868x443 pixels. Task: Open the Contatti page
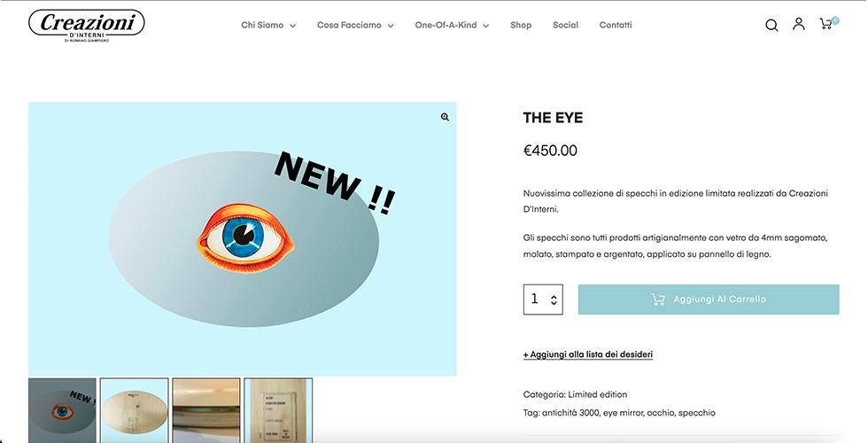pyautogui.click(x=616, y=25)
